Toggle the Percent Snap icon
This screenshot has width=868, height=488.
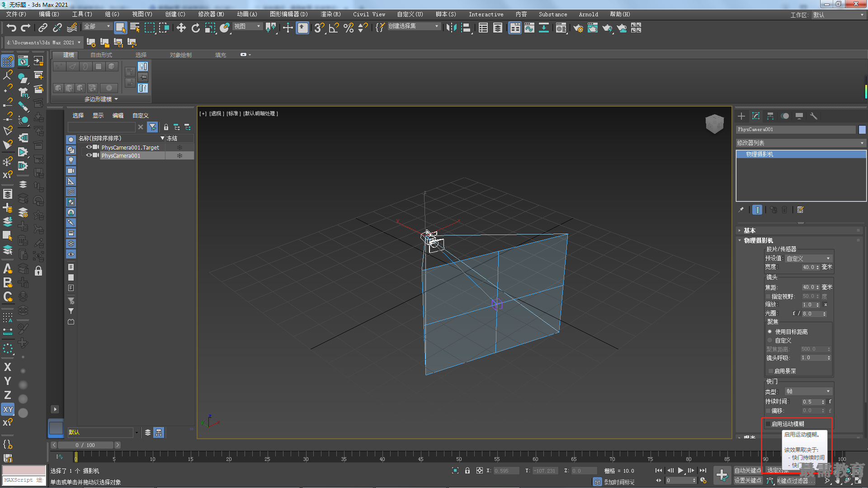pos(349,28)
